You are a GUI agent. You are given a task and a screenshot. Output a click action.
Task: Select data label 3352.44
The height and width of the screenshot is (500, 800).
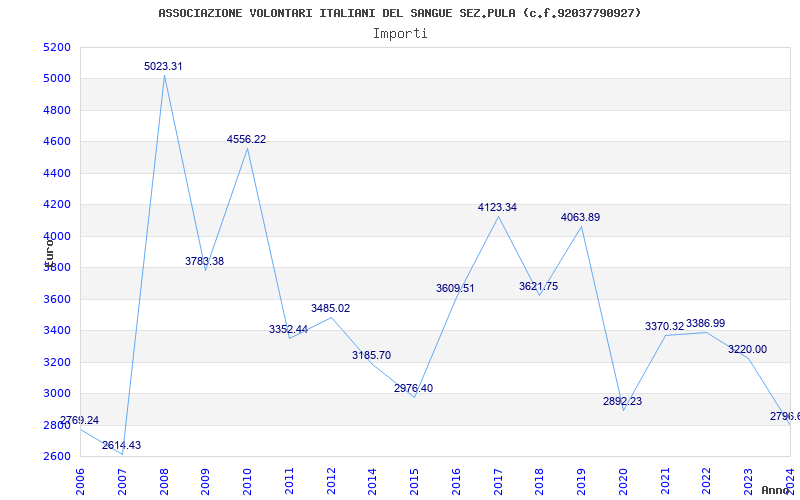[288, 330]
